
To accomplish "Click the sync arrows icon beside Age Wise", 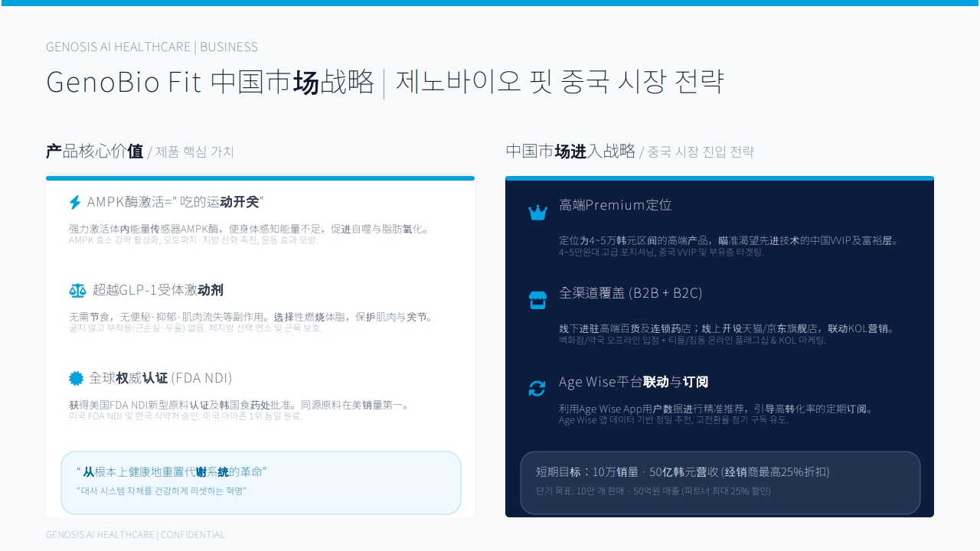I will tap(537, 389).
